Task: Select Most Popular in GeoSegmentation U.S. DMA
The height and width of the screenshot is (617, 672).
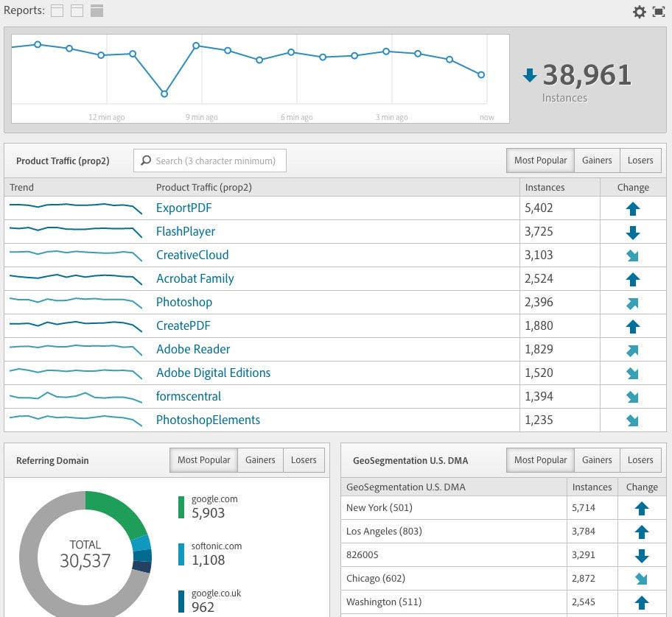Action: point(540,459)
